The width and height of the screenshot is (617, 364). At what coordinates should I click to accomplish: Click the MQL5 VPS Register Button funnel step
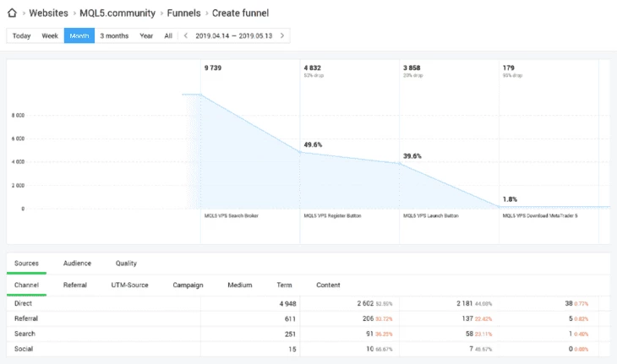332,215
